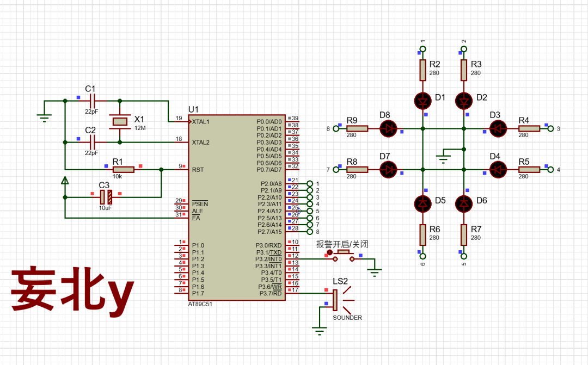This screenshot has width=588, height=365.
Task: Click the crystal oscillator X1
Action: pyautogui.click(x=120, y=121)
